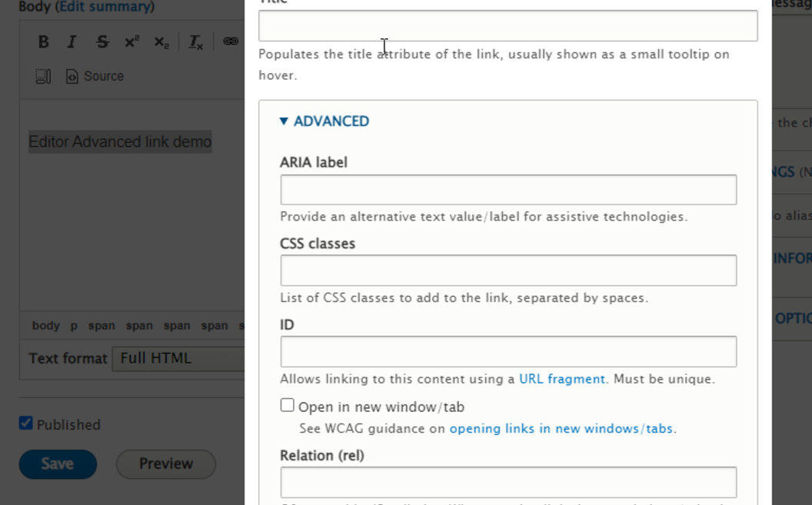Click the Remove Format icon
The height and width of the screenshot is (505, 812).
click(194, 42)
